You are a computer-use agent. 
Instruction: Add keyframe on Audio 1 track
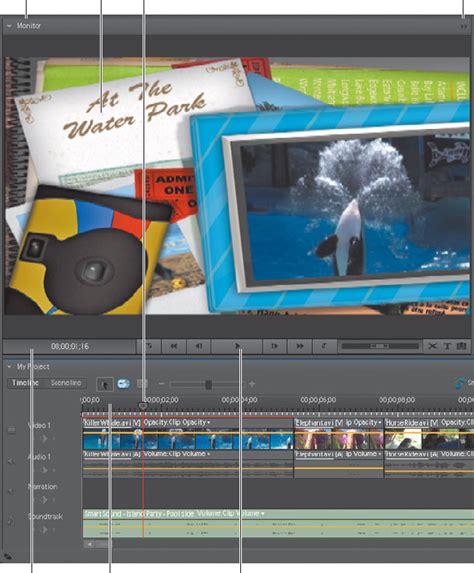(43, 470)
